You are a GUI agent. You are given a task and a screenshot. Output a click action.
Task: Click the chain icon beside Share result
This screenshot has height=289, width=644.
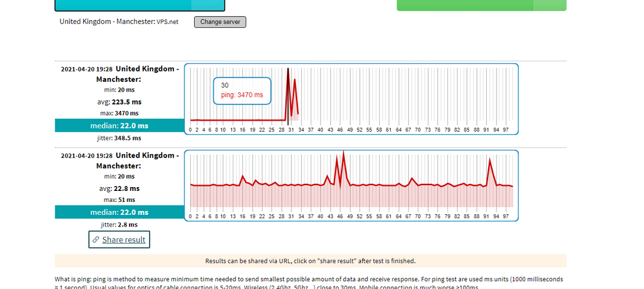[96, 239]
